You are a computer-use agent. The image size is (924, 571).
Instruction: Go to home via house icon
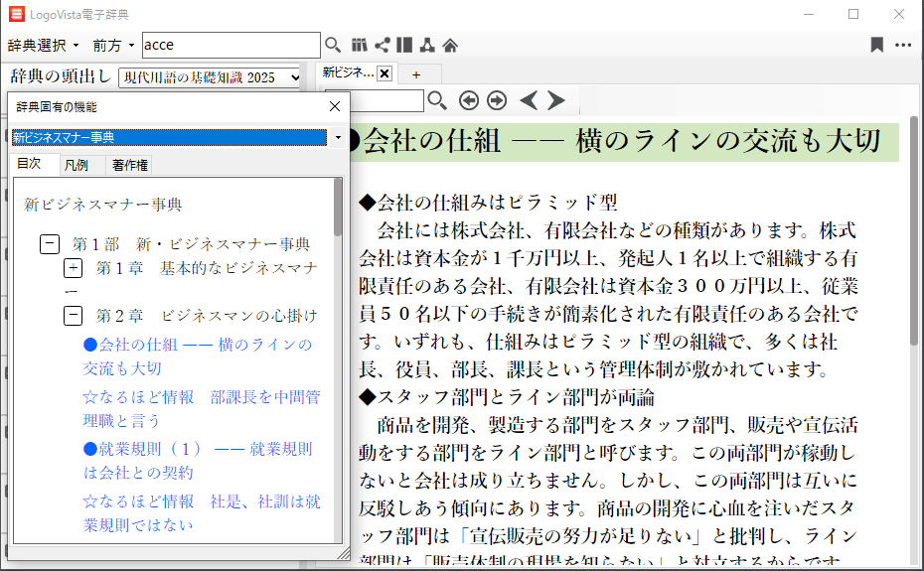coord(450,45)
